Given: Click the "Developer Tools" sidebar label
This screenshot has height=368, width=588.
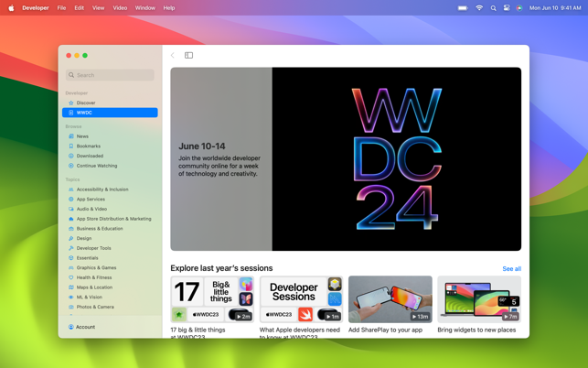Looking at the screenshot, I should tap(94, 248).
